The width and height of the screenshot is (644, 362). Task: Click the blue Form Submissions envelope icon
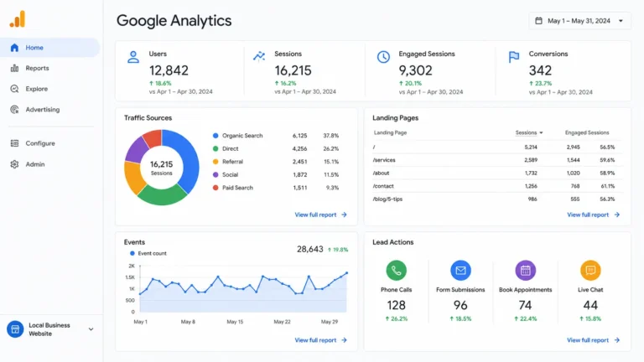point(460,271)
